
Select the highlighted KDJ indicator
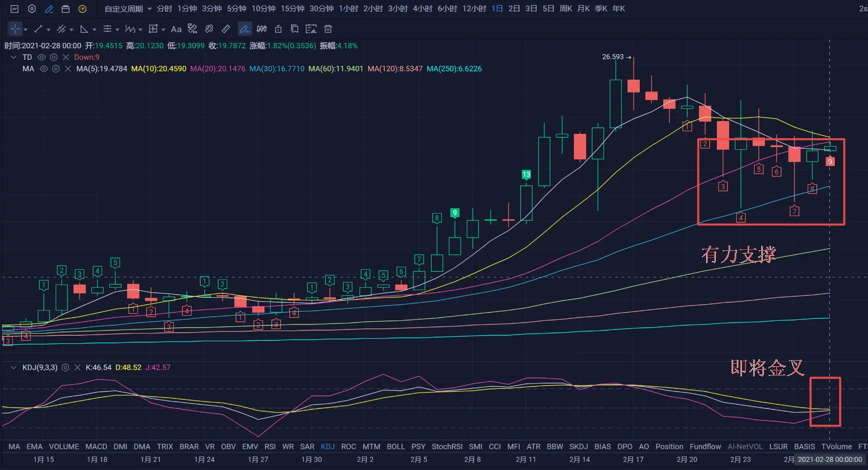[x=328, y=447]
